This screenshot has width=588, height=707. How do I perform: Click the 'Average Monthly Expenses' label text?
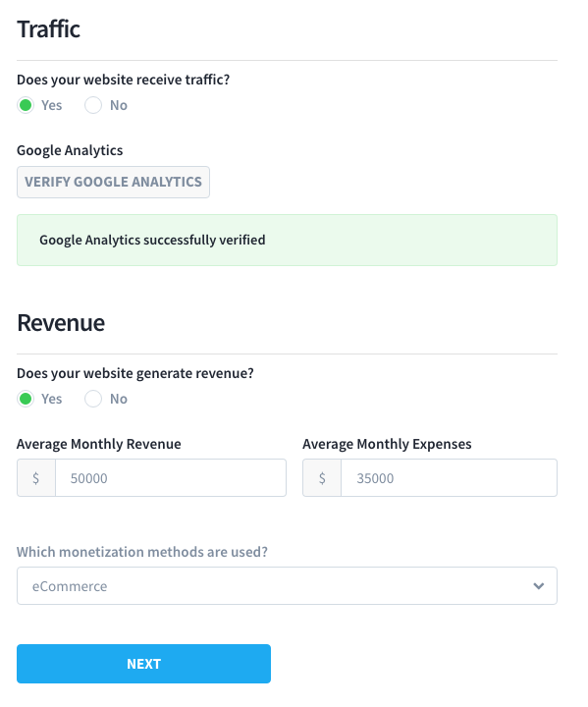pyautogui.click(x=387, y=444)
